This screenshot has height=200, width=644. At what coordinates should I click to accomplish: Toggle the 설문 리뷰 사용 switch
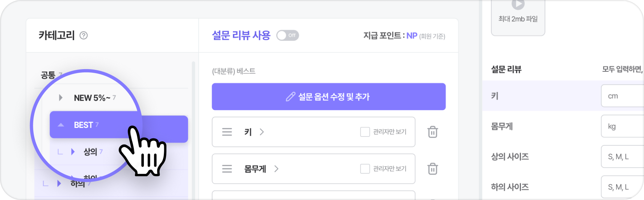tap(288, 35)
